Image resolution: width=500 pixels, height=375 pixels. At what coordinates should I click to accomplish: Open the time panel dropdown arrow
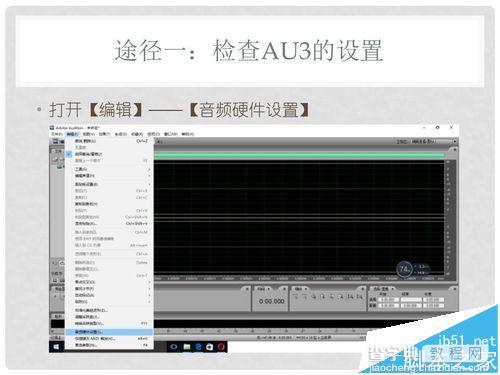click(x=269, y=289)
